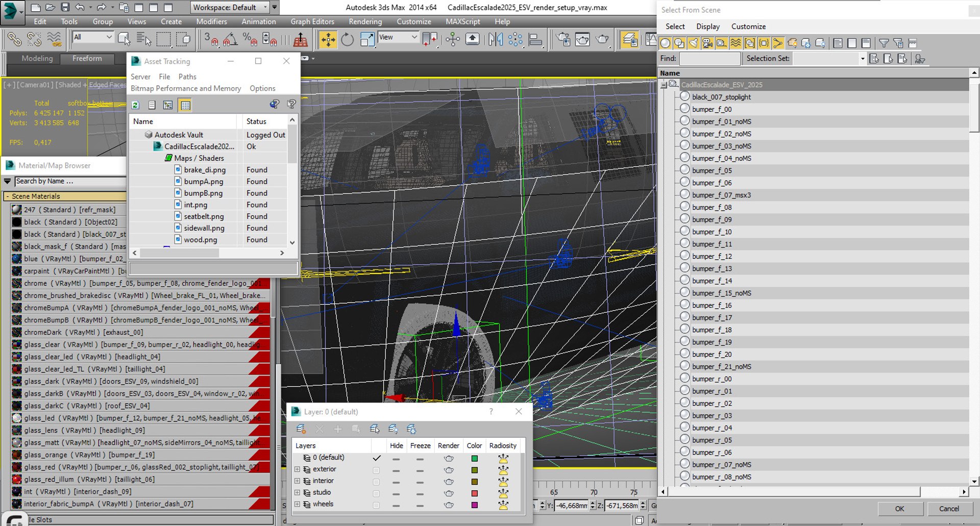The height and width of the screenshot is (526, 980).
Task: Save file from quick access toolbar
Action: click(x=65, y=7)
